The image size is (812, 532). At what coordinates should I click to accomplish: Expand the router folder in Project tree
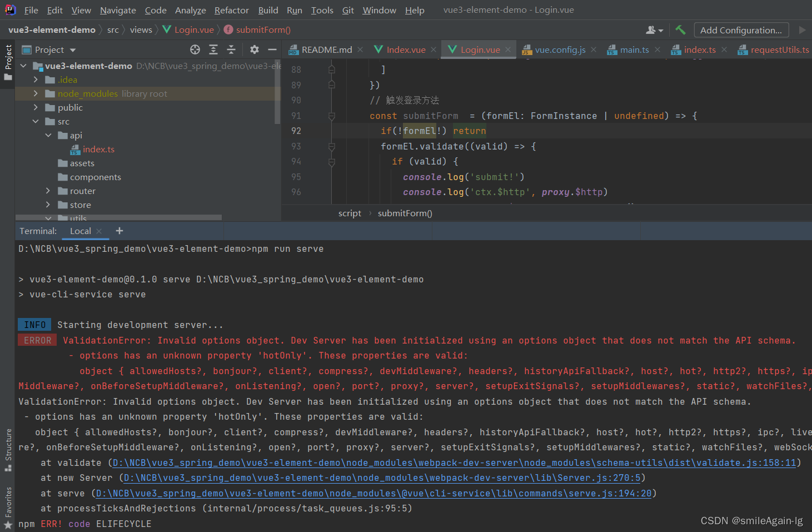48,191
